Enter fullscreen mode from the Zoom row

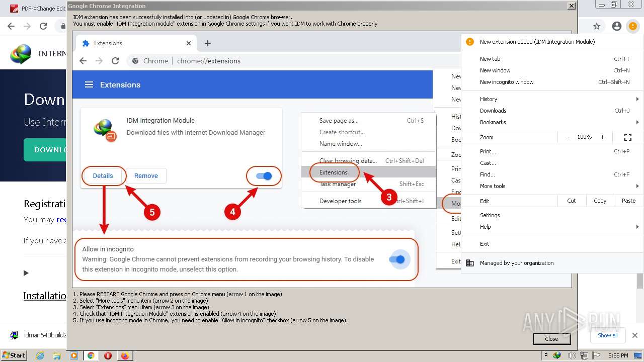(627, 137)
